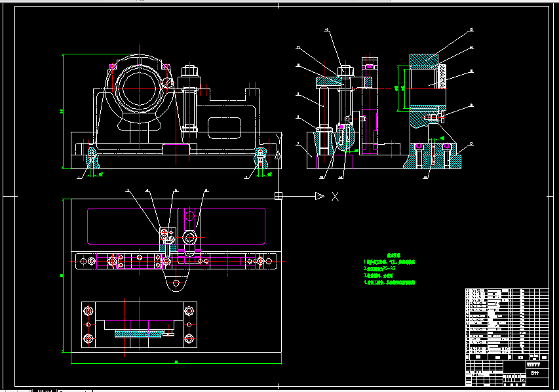Click the UCS origin square marker
559x392 pixels.
tap(279, 196)
